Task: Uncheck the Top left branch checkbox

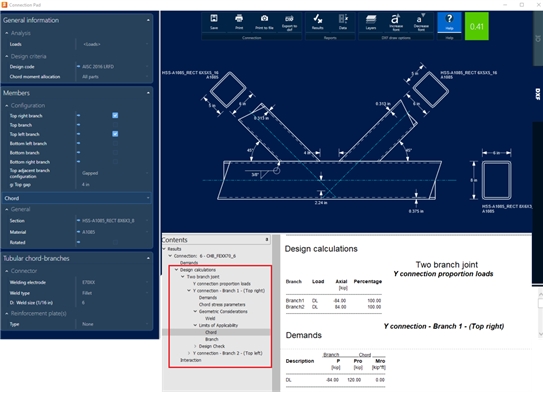Action: point(115,134)
